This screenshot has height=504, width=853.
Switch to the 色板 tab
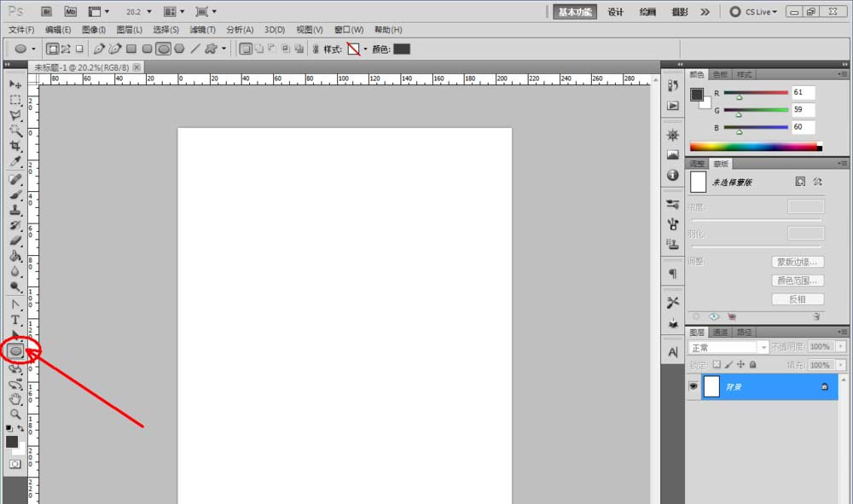click(x=720, y=74)
